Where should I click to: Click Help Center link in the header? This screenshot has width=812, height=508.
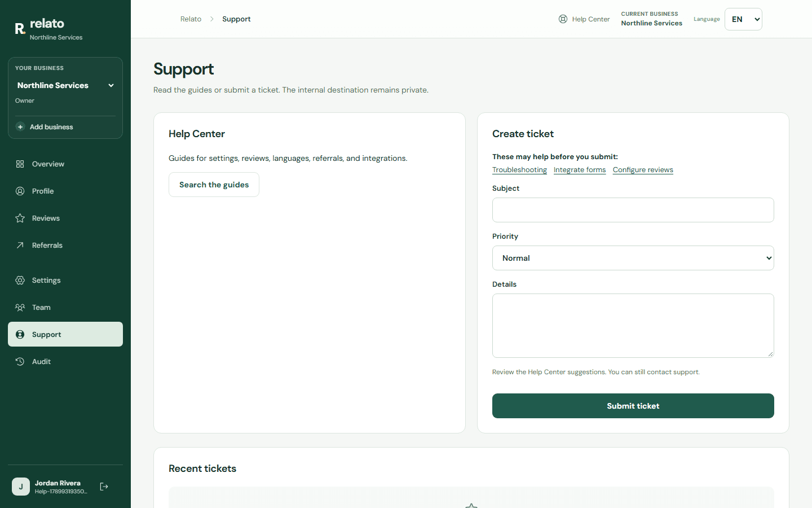click(584, 19)
